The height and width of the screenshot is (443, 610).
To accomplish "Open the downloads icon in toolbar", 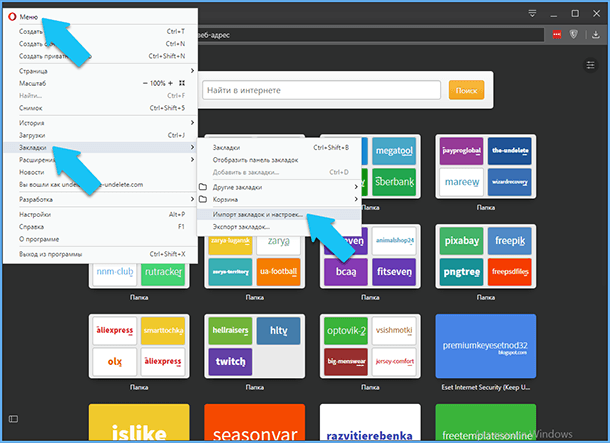I will pyautogui.click(x=596, y=35).
